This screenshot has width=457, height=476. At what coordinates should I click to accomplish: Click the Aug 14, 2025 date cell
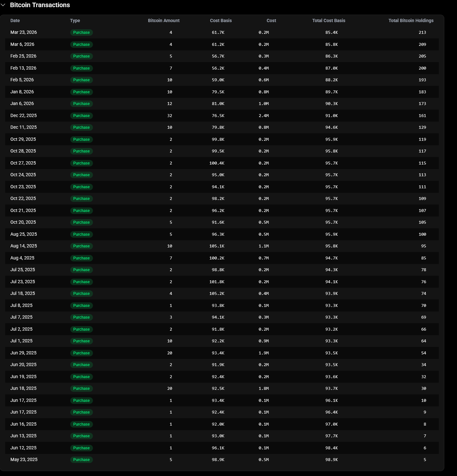tap(24, 246)
